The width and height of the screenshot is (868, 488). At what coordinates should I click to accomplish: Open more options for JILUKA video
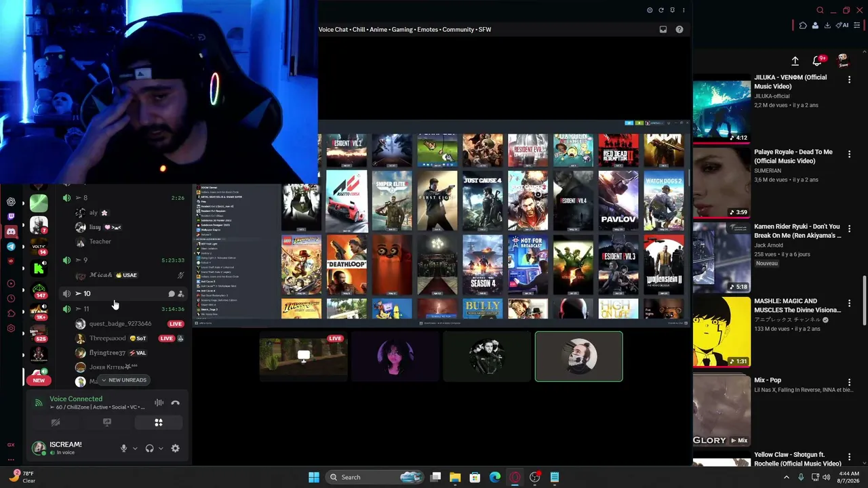tap(849, 80)
